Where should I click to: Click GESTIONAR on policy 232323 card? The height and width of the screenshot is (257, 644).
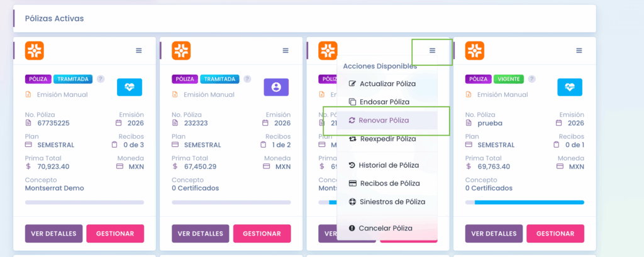click(x=262, y=234)
